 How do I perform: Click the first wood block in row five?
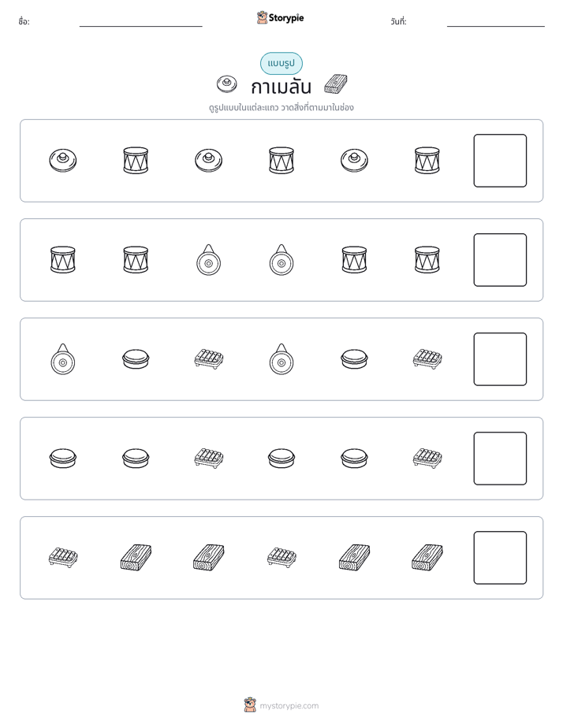pyautogui.click(x=136, y=558)
